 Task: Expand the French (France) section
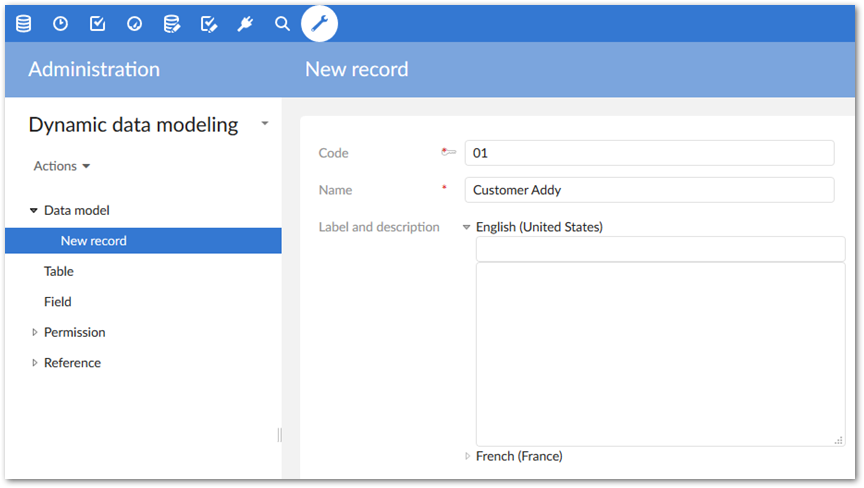tap(467, 456)
